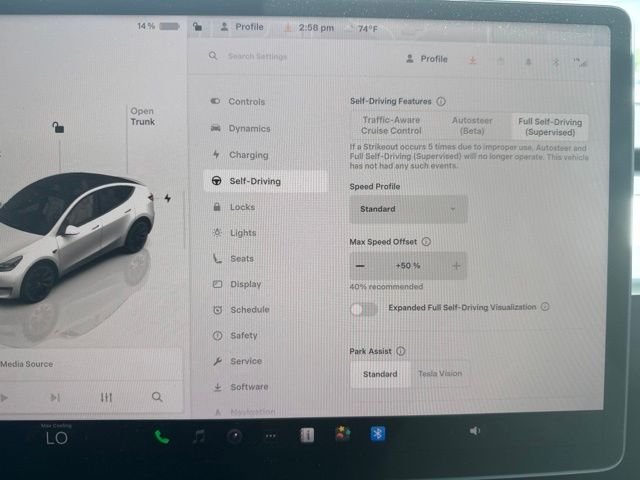Select Standard Park Assist mode
The height and width of the screenshot is (480, 640).
380,374
